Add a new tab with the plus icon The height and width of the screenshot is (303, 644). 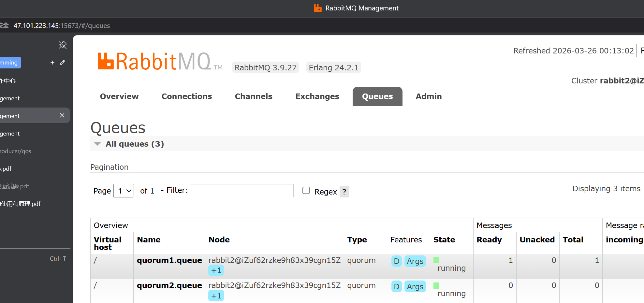(52, 63)
